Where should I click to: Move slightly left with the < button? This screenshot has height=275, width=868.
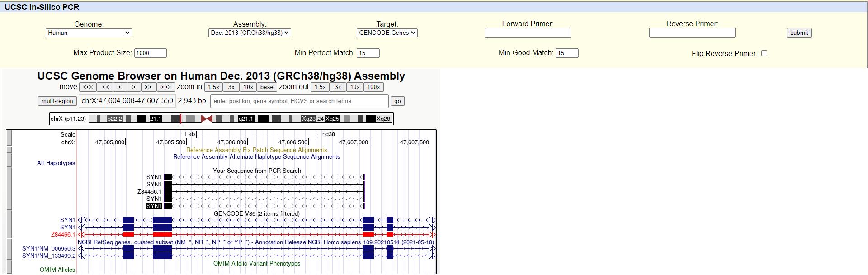(x=120, y=87)
